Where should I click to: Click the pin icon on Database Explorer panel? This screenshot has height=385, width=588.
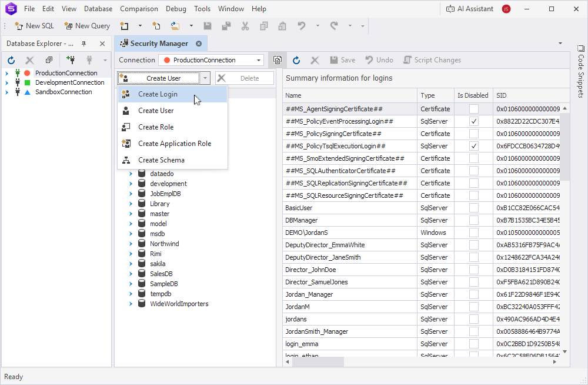(x=83, y=43)
